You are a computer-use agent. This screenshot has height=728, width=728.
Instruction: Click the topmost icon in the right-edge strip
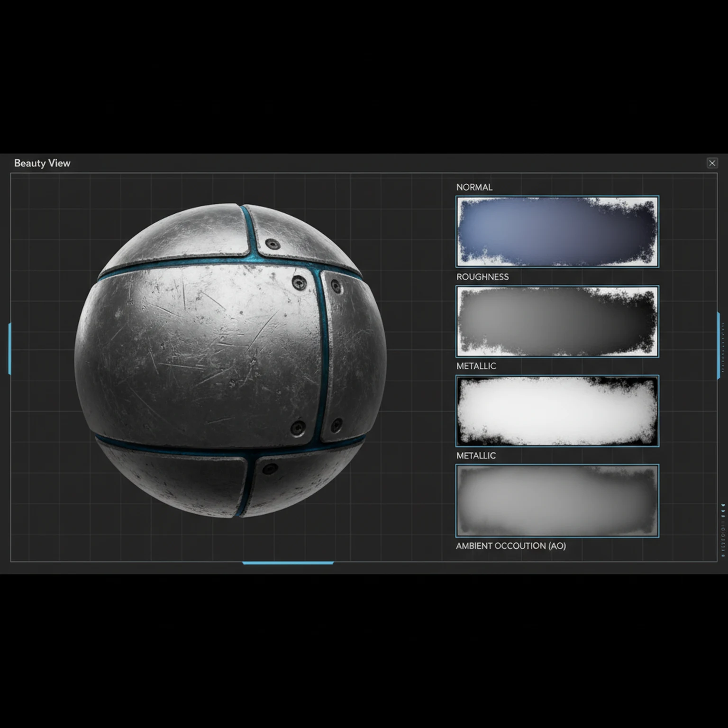[x=722, y=505]
